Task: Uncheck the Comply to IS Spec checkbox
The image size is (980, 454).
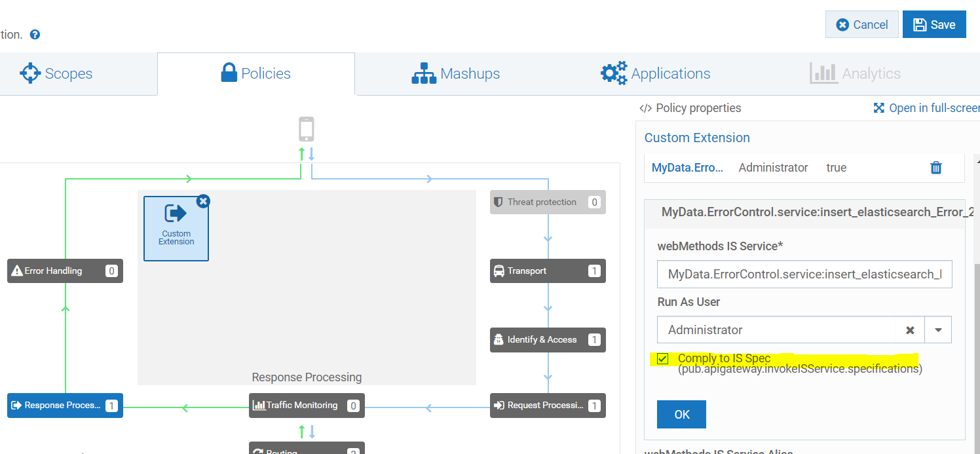Action: point(663,359)
